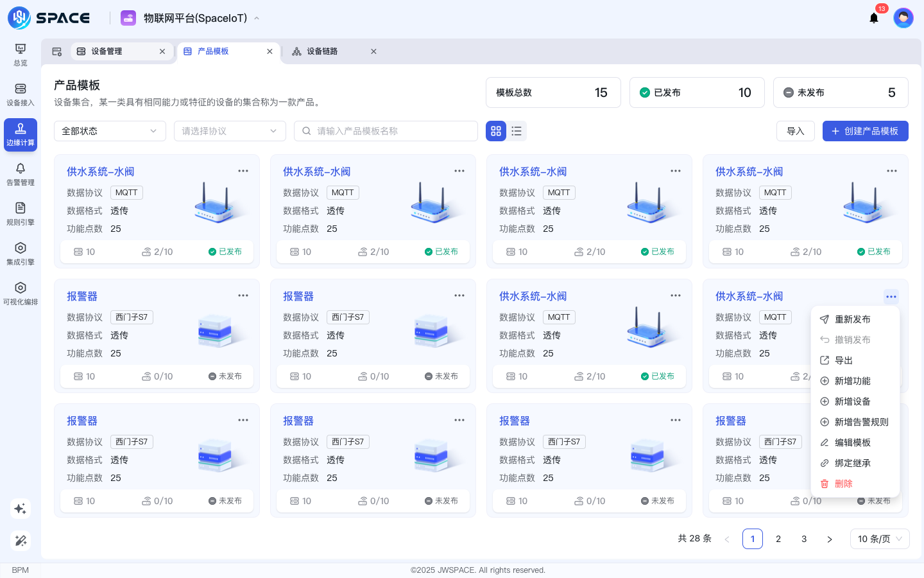Click the sparkle AI assistant icon bottom left
The width and height of the screenshot is (924, 578).
(x=20, y=509)
